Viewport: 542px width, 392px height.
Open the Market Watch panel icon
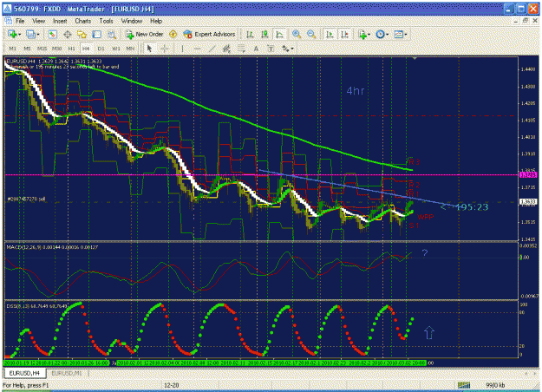[52, 34]
